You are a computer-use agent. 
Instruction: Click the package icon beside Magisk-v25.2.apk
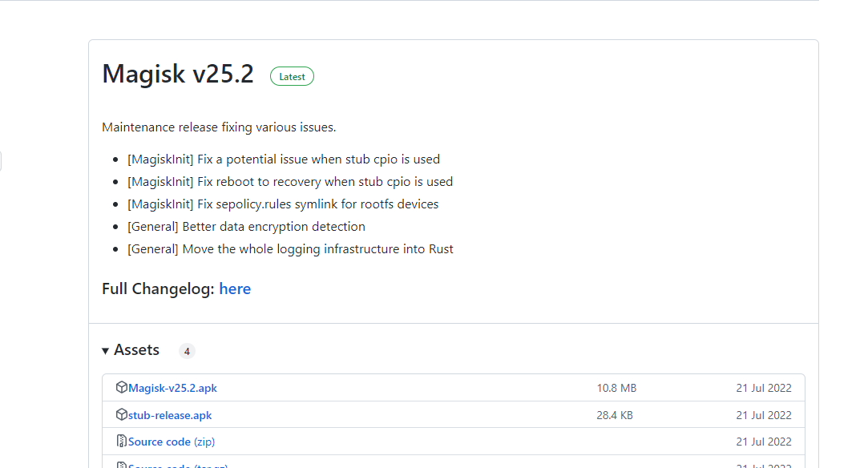click(x=121, y=387)
